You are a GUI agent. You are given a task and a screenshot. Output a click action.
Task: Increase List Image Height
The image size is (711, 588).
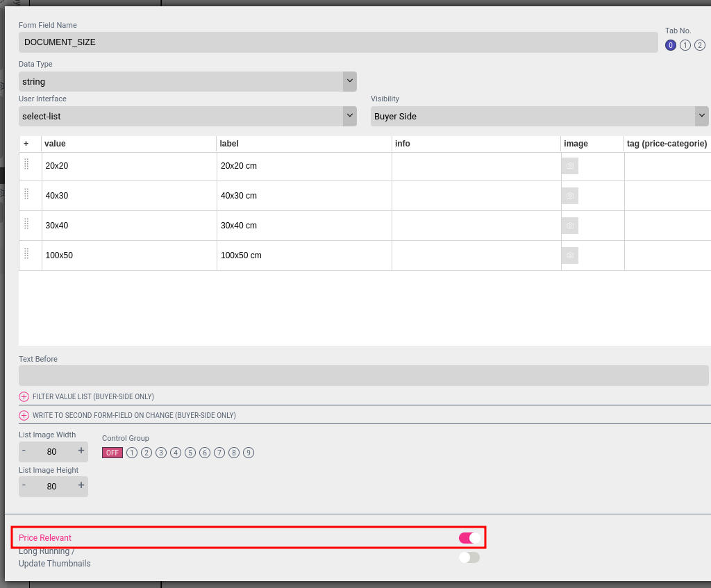(x=81, y=485)
